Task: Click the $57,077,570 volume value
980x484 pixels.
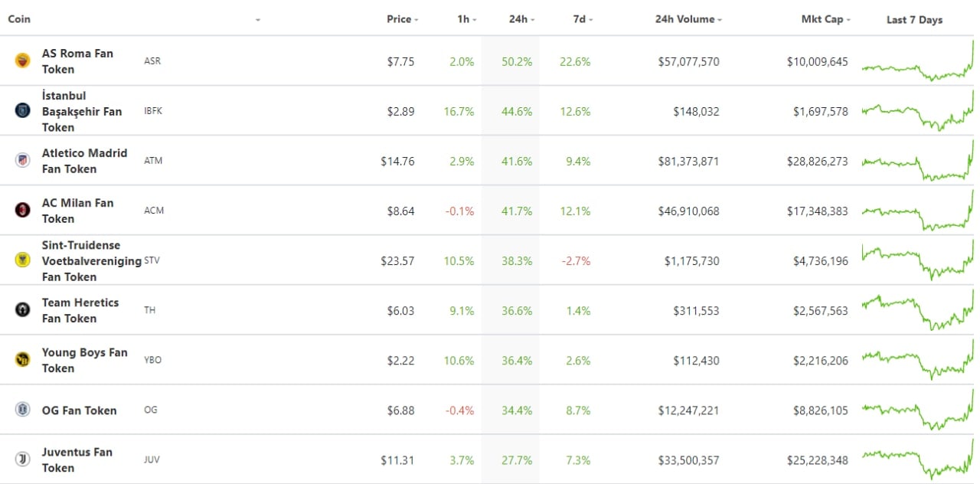Action: pos(688,61)
